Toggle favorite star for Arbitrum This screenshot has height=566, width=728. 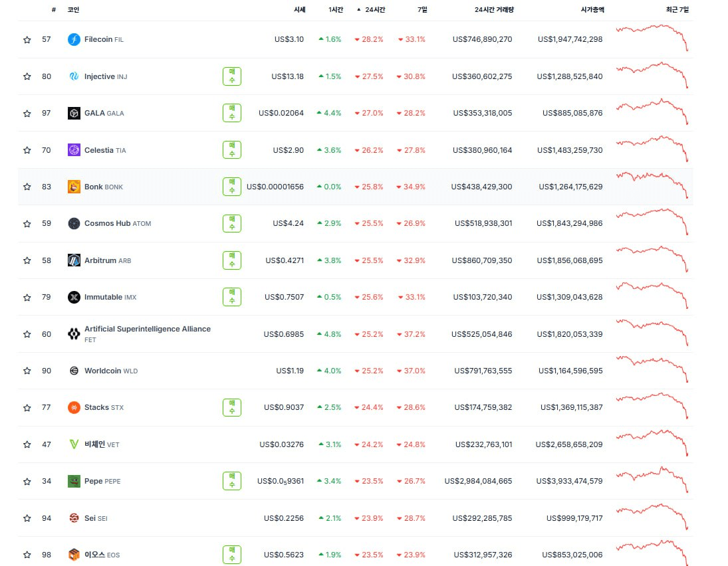[27, 260]
